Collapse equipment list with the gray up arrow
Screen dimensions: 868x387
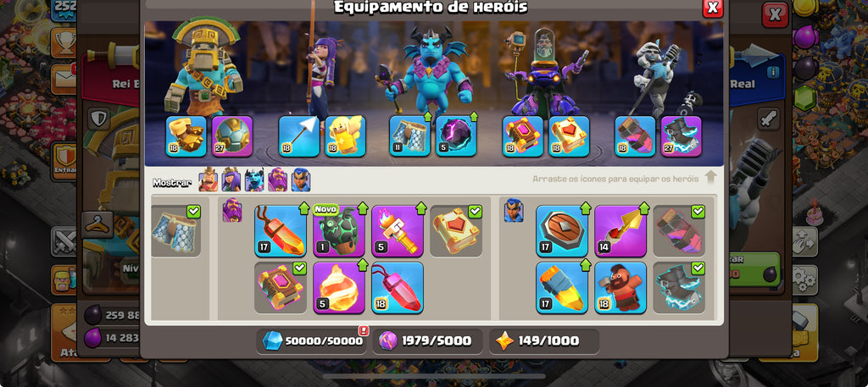[711, 178]
